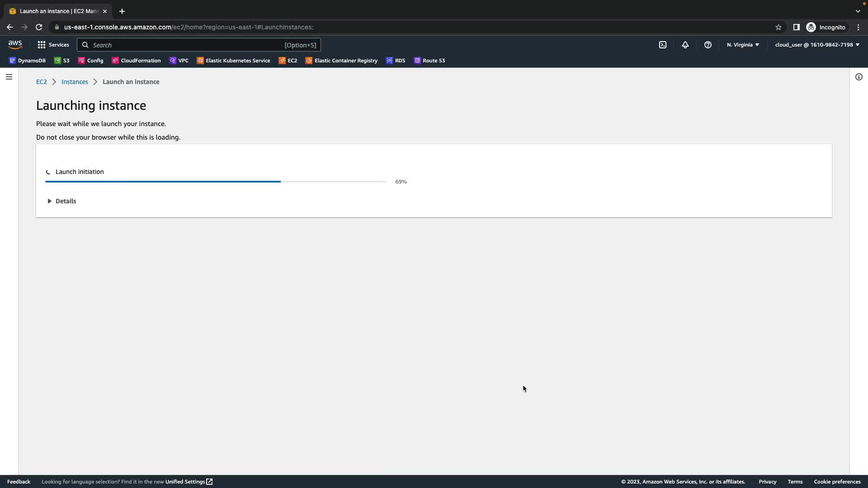Open the info panel icon at right

(x=859, y=77)
